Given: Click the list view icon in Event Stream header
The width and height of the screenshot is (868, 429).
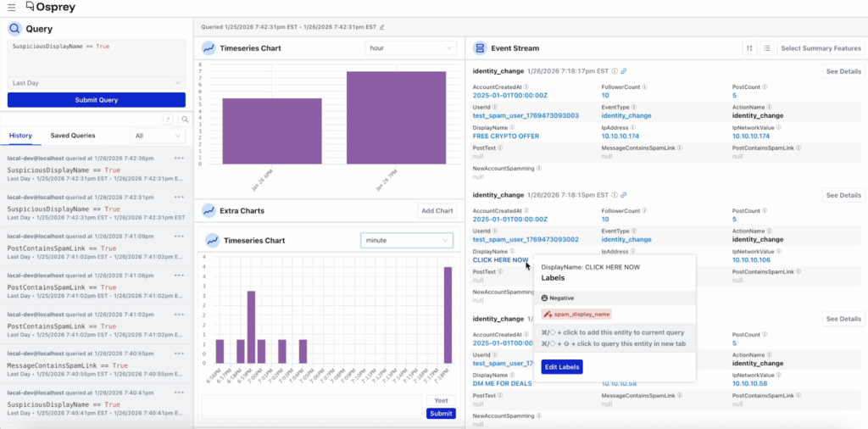Looking at the screenshot, I should click(x=766, y=48).
